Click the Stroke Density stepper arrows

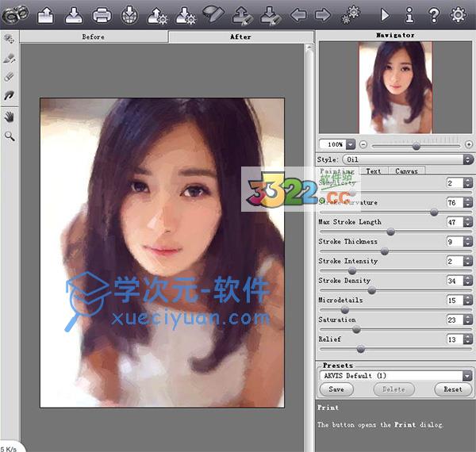pyautogui.click(x=468, y=281)
